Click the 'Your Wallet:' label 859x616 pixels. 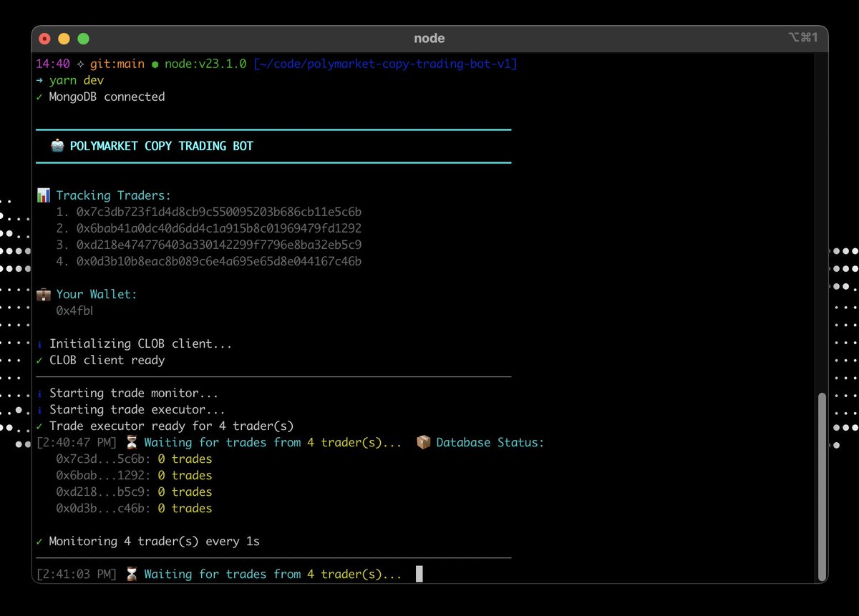[x=97, y=294]
